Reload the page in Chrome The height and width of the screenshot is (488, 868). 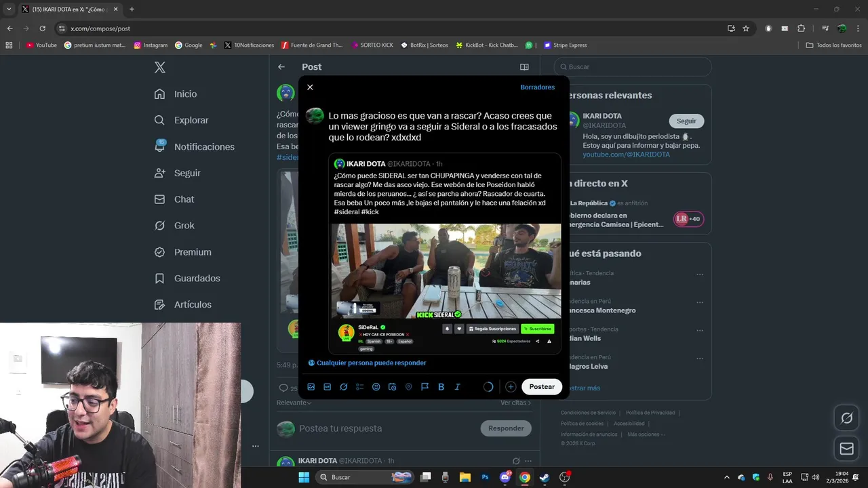(42, 28)
